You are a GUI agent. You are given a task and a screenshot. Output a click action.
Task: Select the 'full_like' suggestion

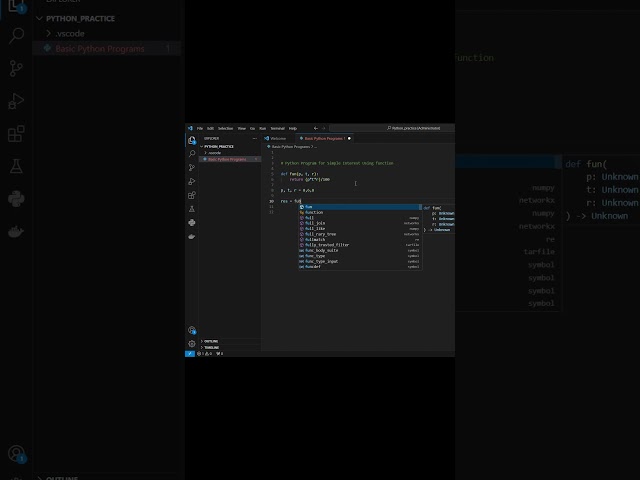coord(359,229)
